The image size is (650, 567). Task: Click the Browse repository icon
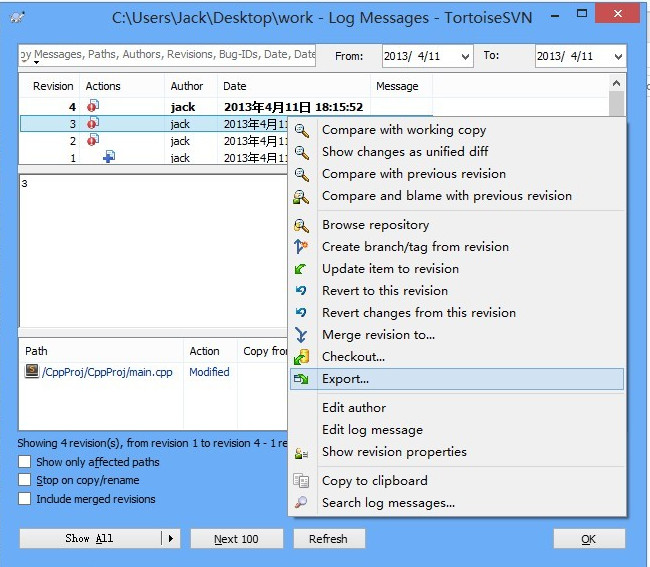click(x=301, y=225)
